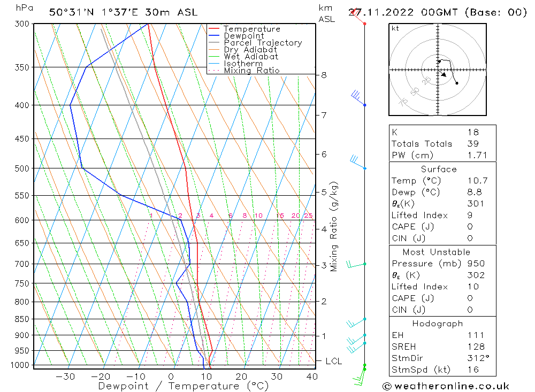Click the wind barb at 850 hPa

pyautogui.click(x=356, y=322)
